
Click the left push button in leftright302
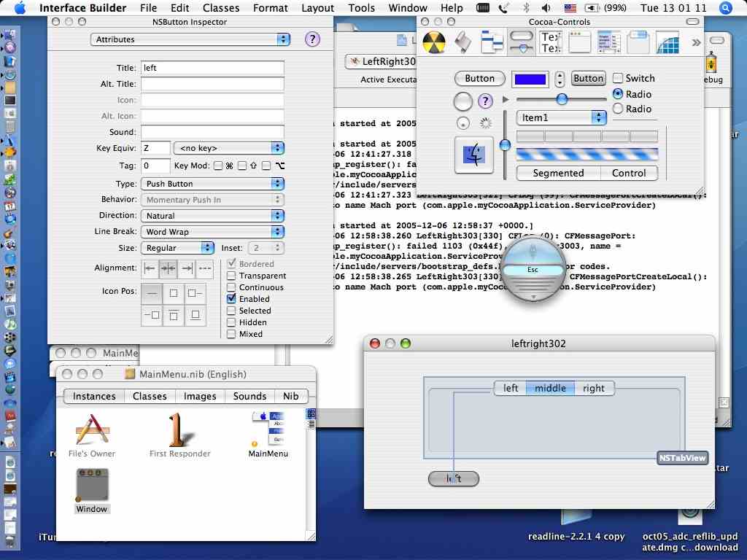454,478
